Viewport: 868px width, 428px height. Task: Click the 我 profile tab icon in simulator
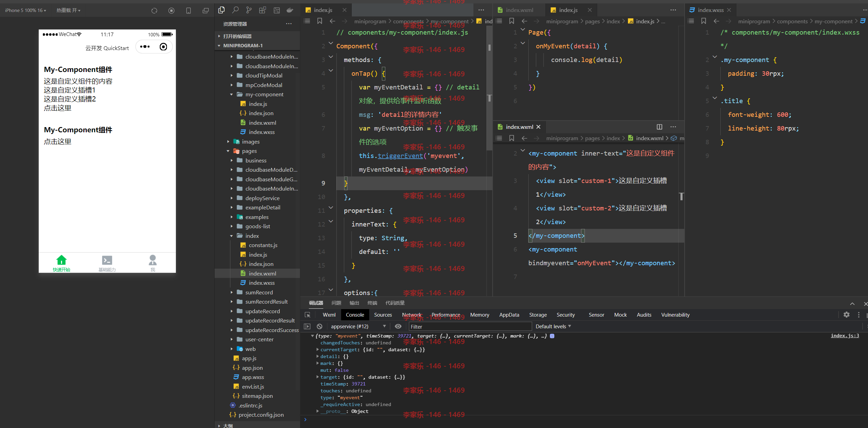pyautogui.click(x=153, y=260)
